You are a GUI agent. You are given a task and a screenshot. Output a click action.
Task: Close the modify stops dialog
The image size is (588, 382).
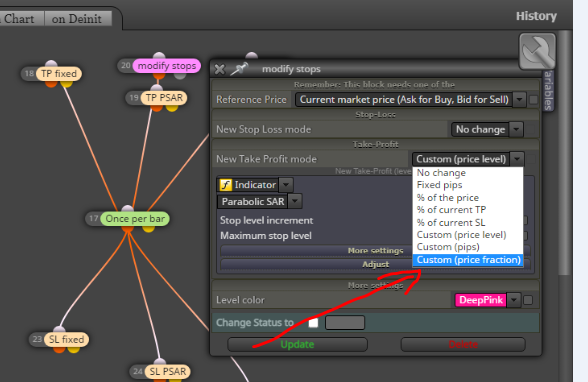[219, 69]
